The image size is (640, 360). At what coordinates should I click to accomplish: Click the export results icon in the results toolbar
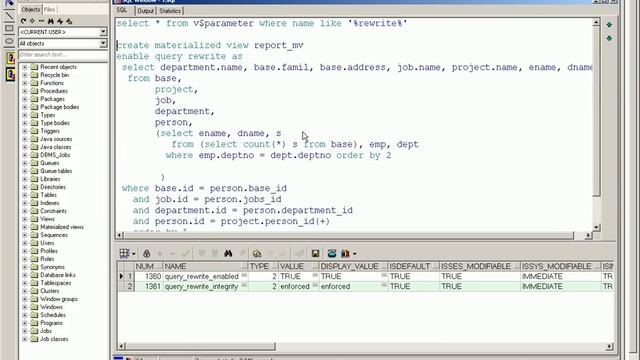coord(345,253)
